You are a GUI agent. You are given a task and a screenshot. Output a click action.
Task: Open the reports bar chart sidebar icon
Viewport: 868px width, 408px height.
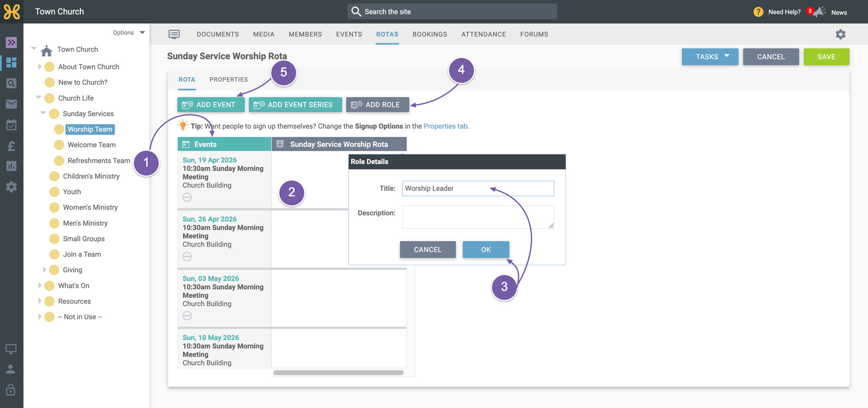(11, 166)
